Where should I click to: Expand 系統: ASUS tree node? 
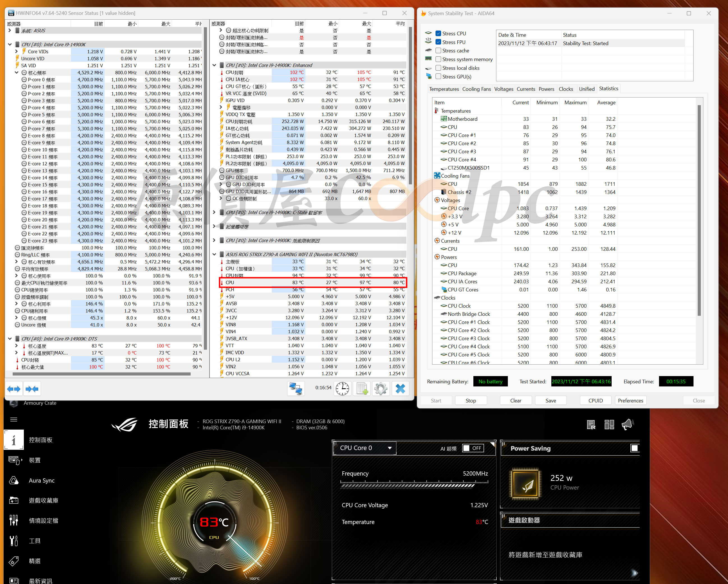(x=10, y=30)
